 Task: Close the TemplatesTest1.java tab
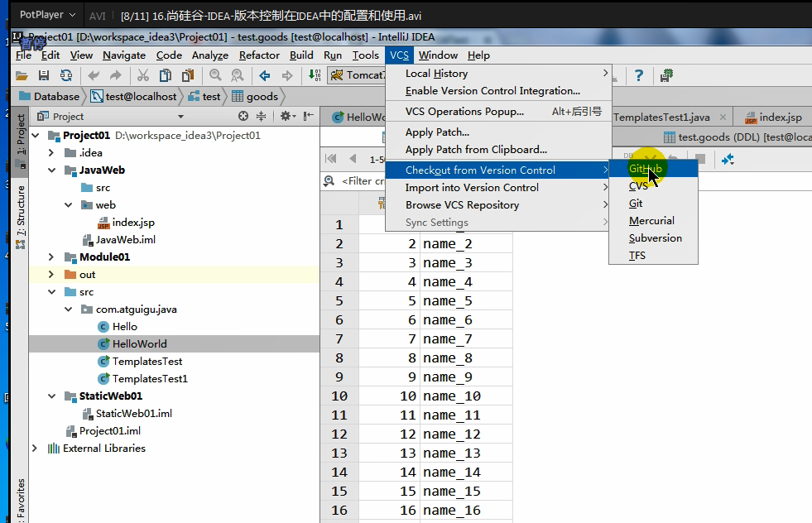pos(723,117)
